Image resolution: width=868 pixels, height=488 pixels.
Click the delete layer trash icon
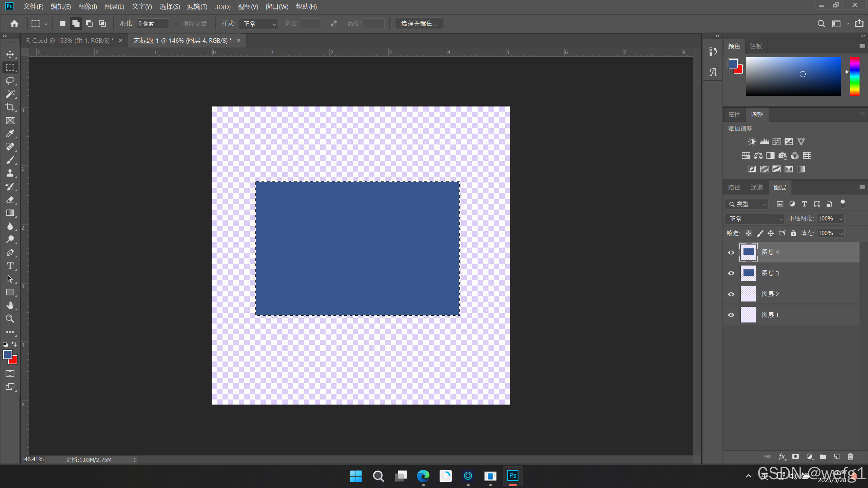point(850,456)
